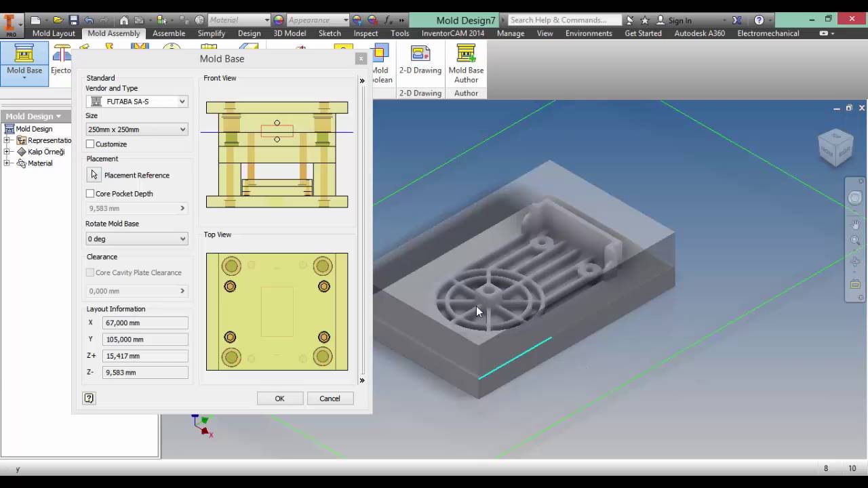Activate the full navigation wheel
The height and width of the screenshot is (488, 868).
(x=855, y=199)
